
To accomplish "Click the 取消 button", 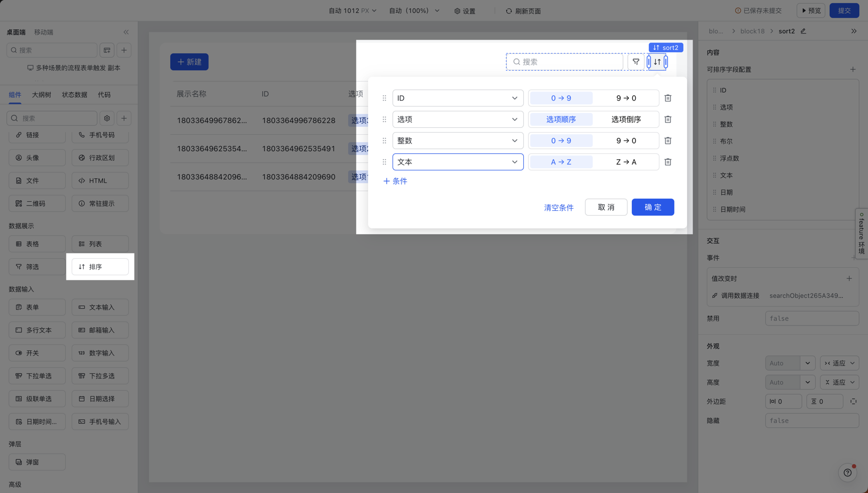I will pos(606,207).
